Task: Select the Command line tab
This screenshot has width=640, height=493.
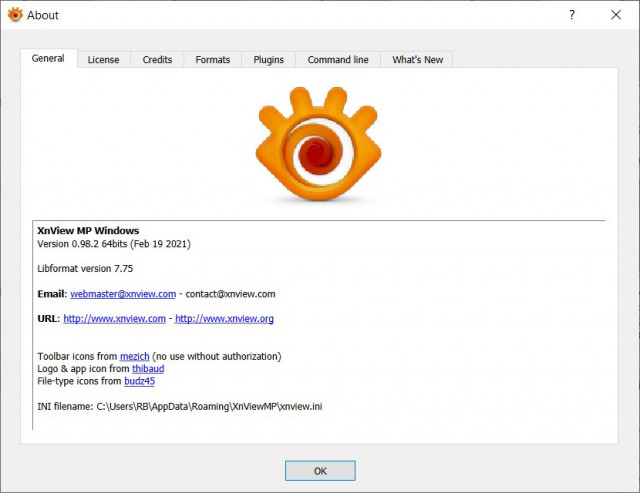Action: [x=338, y=60]
